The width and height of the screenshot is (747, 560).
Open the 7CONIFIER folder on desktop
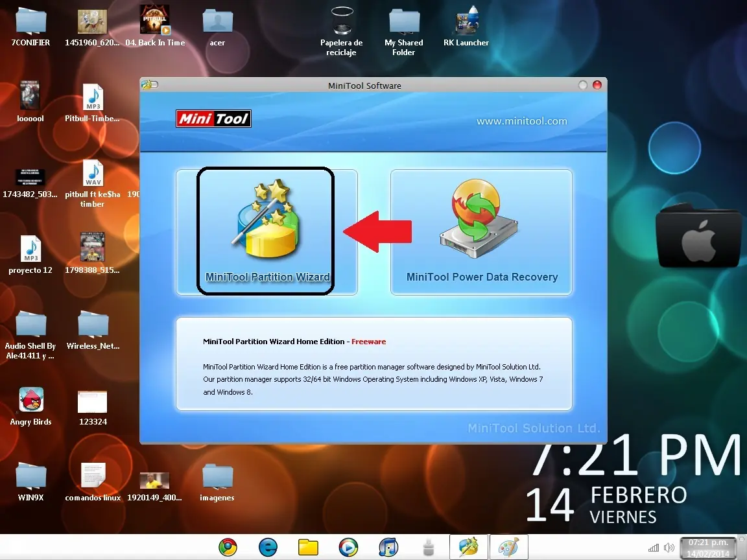coord(30,27)
